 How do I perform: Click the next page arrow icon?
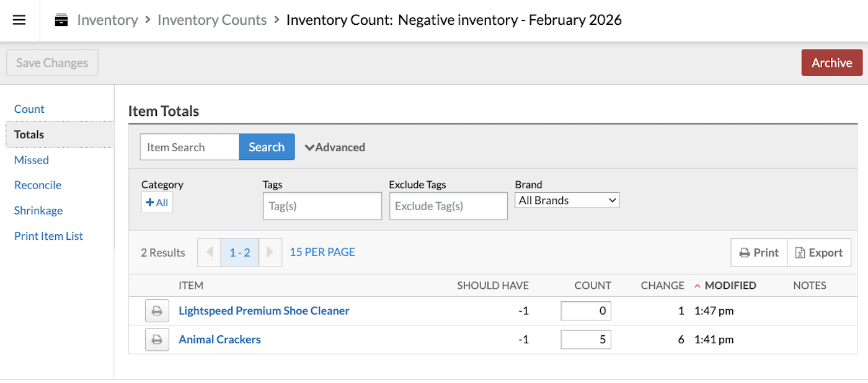270,252
